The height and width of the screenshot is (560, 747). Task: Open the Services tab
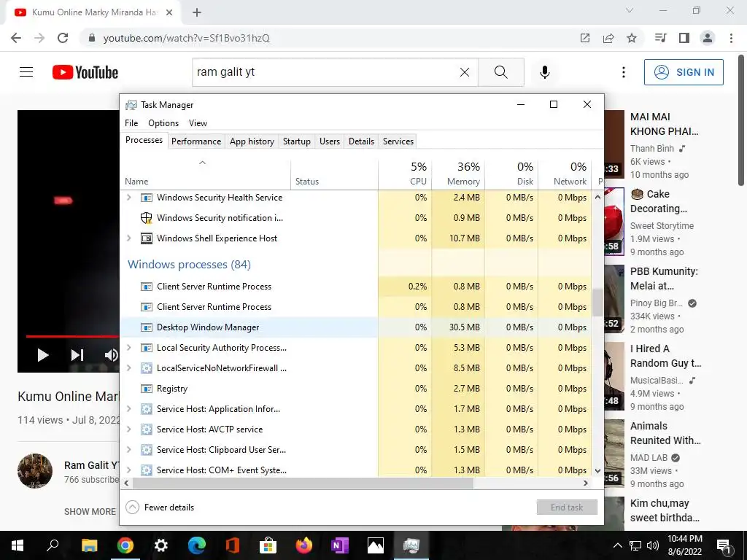398,141
